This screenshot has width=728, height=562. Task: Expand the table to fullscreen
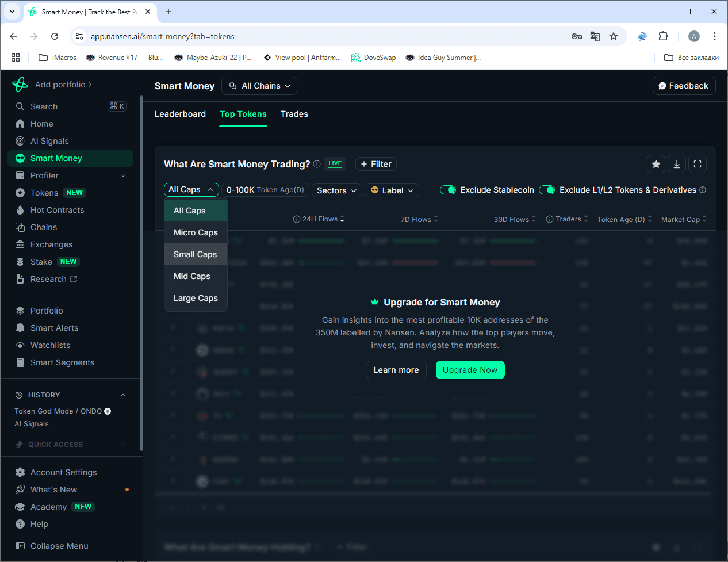(x=698, y=164)
